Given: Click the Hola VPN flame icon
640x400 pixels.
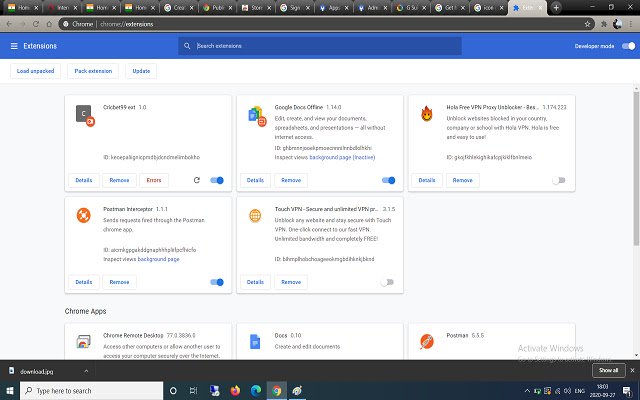Looking at the screenshot, I should tap(427, 113).
